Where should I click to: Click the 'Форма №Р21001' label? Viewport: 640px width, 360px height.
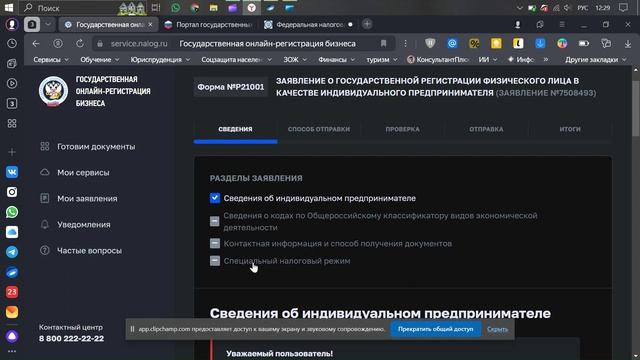(x=231, y=87)
